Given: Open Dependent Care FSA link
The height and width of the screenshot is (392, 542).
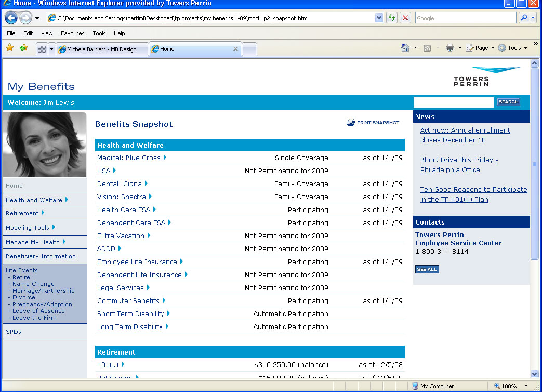Looking at the screenshot, I should (131, 223).
